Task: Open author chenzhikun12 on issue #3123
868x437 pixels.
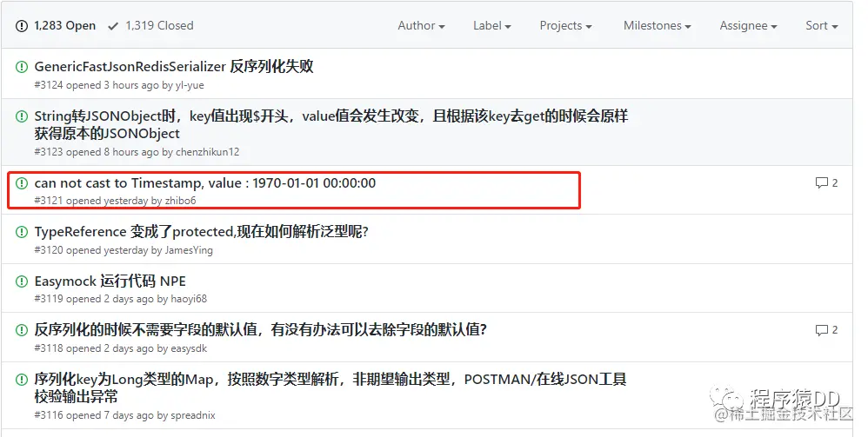Action: tap(208, 152)
